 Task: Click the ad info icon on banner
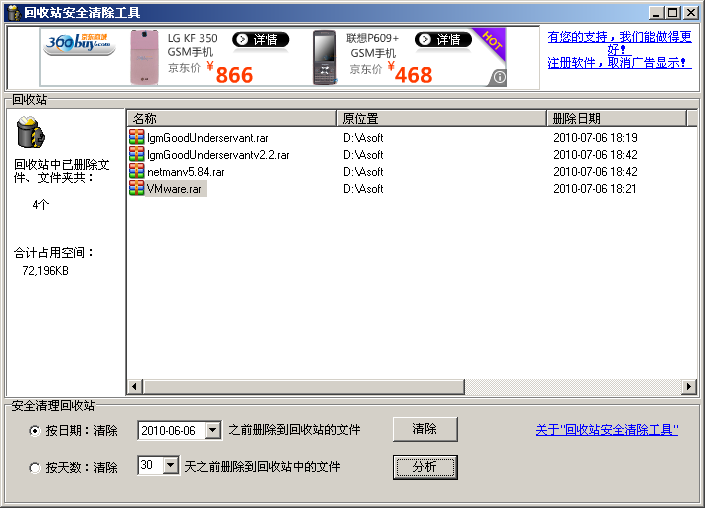498,77
